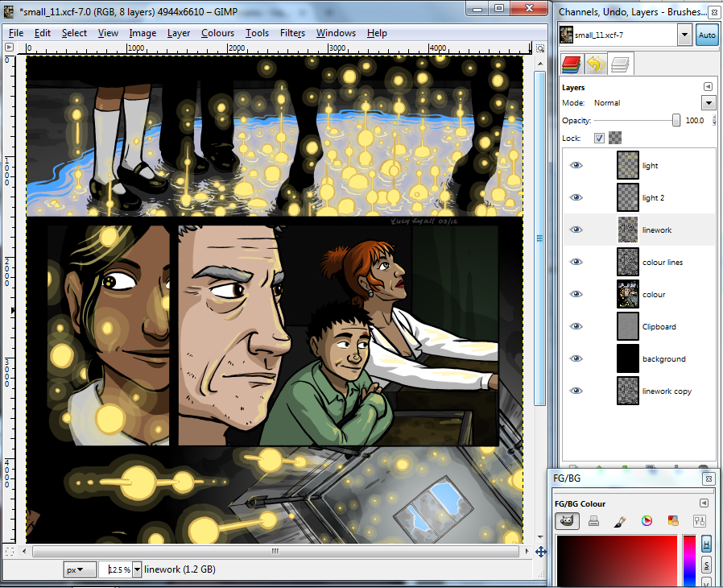The image size is (723, 588).
Task: Click scroll right arrow on horizontal scrollbar
Action: [x=526, y=551]
